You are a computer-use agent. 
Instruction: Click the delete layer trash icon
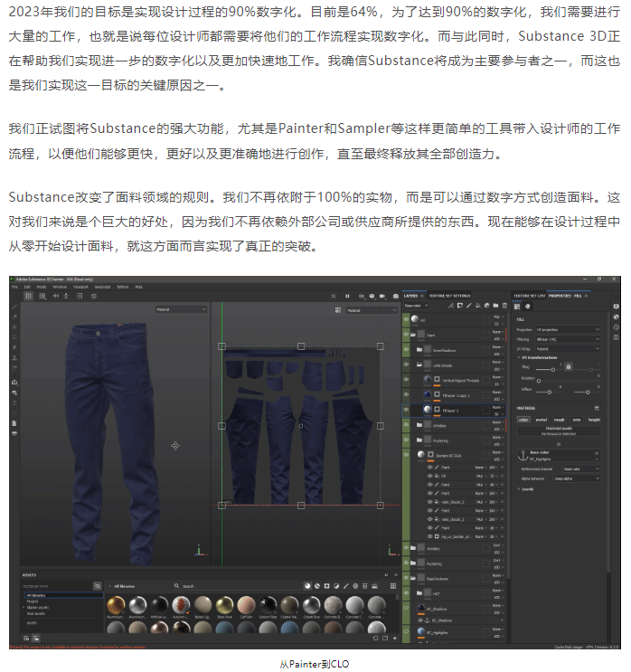click(x=504, y=306)
